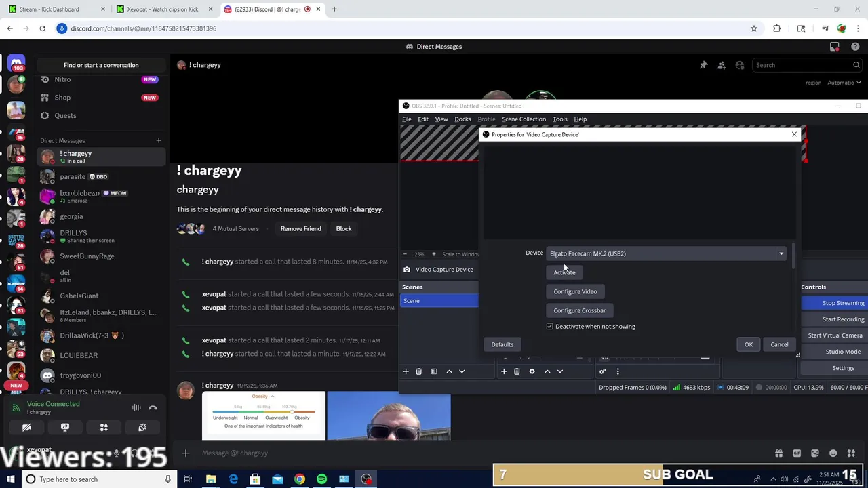Open the OBS Edit menu
Screen dimensions: 868x488
click(x=423, y=119)
